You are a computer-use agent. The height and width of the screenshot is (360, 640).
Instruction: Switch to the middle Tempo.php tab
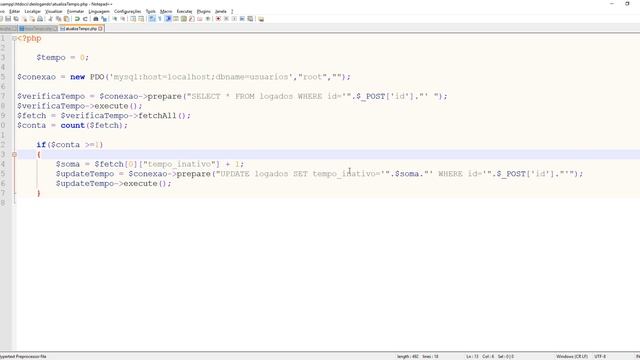point(38,29)
